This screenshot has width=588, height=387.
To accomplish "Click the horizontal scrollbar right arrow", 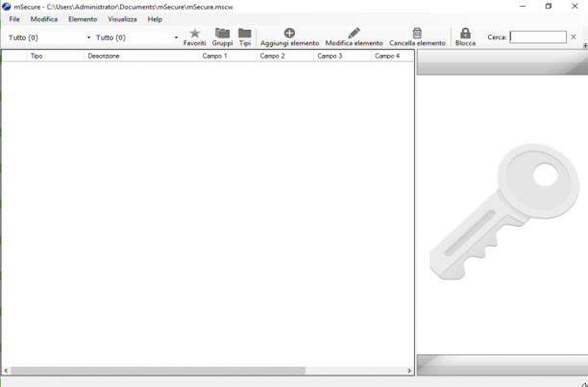I will click(x=409, y=371).
